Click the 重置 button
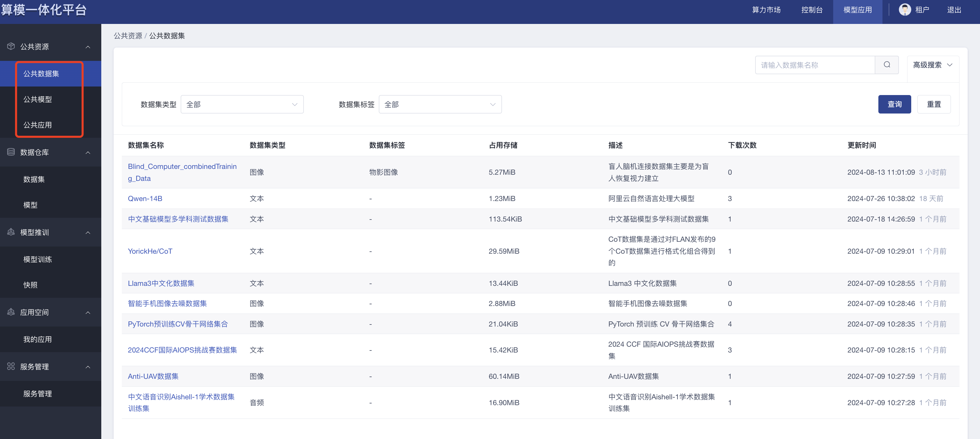Screen dimensions: 980x439 pyautogui.click(x=933, y=104)
